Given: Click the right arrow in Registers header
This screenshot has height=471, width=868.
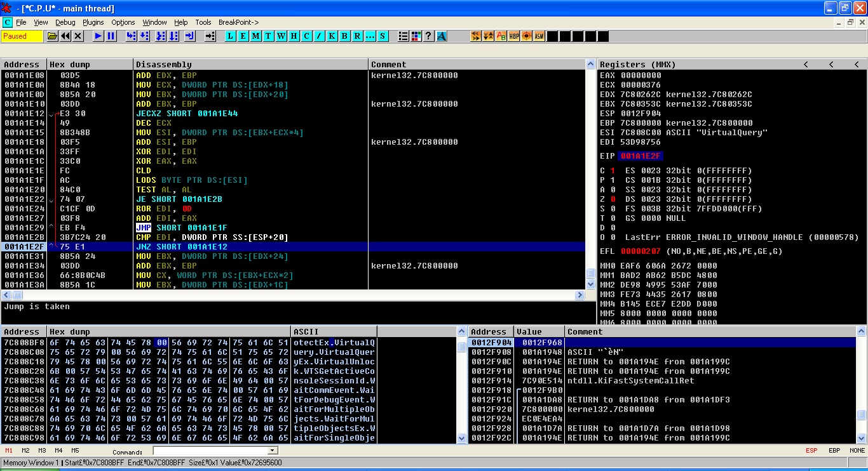Looking at the screenshot, I should [857, 64].
